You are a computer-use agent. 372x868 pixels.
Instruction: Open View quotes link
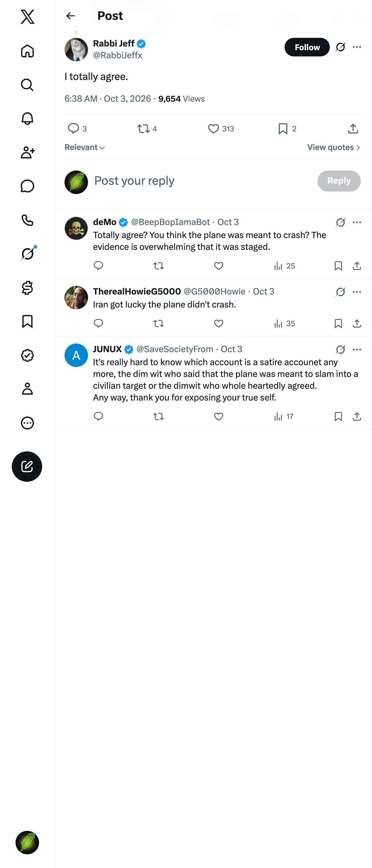(334, 148)
